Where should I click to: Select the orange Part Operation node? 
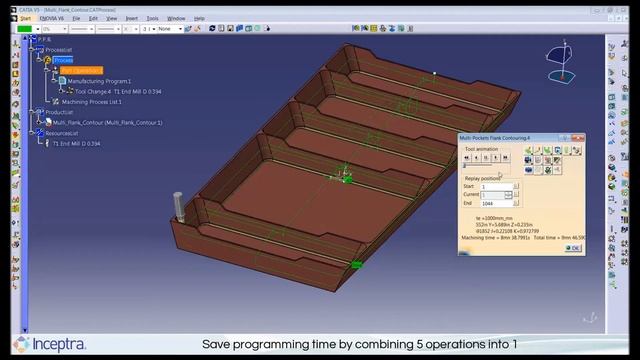(x=81, y=71)
